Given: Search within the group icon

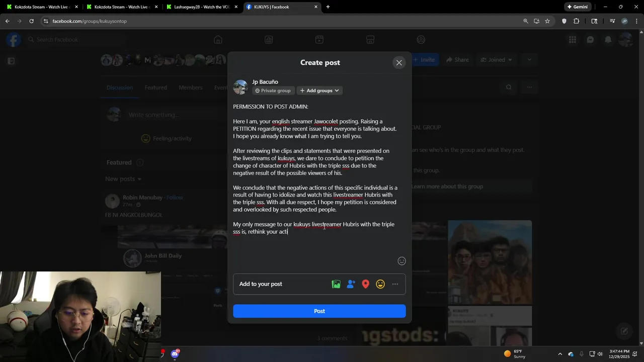Looking at the screenshot, I should (509, 87).
